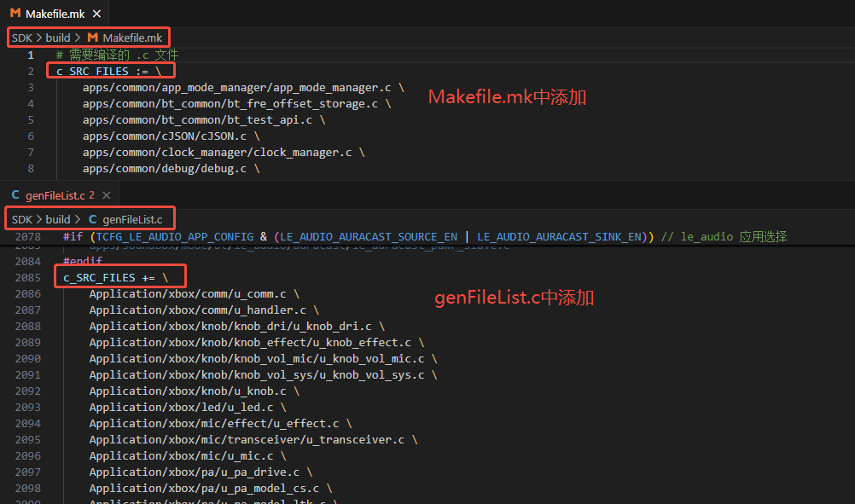Click line number 2 in Makefile.mk
The width and height of the screenshot is (855, 504).
coord(31,72)
